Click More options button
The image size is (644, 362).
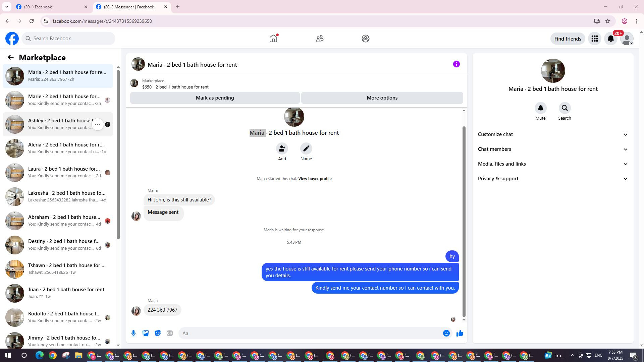[382, 98]
